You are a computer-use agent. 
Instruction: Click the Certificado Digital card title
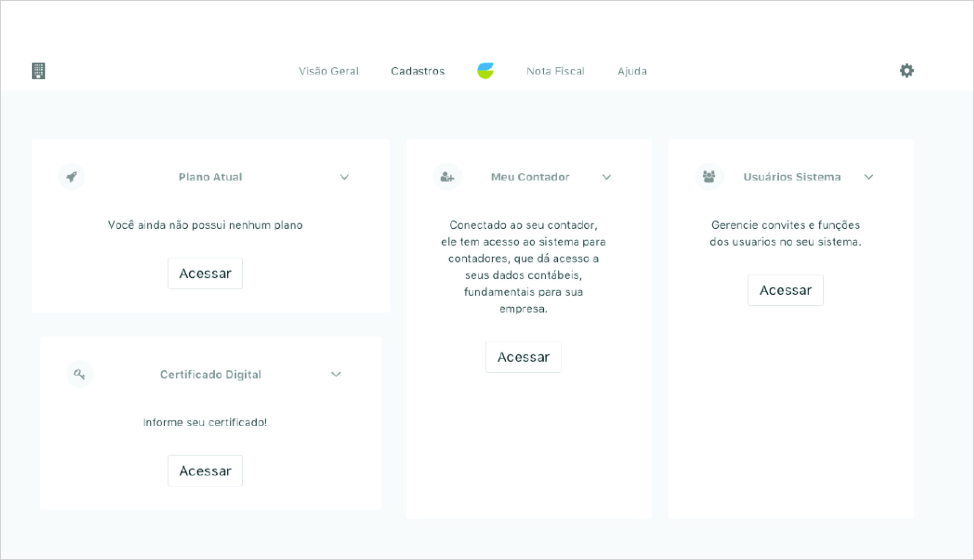click(211, 375)
